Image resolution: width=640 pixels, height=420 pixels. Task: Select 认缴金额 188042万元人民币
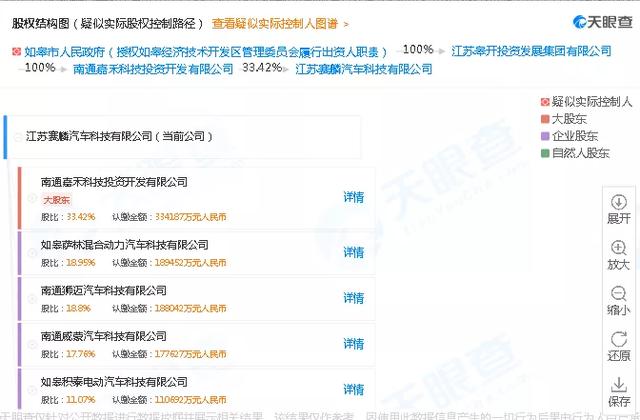click(191, 308)
